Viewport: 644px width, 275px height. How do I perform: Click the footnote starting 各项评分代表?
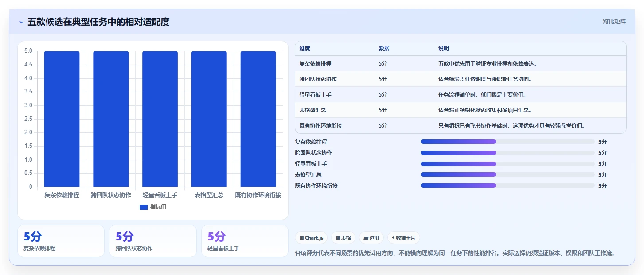455,253
